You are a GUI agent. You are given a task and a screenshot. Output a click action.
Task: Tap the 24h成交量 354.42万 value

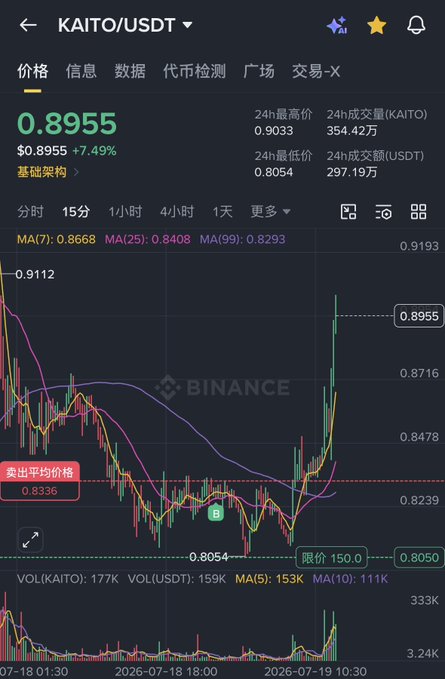(351, 130)
